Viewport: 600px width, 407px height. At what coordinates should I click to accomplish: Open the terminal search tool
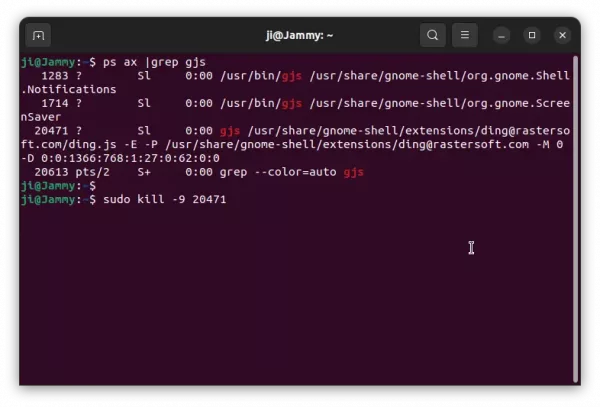coord(432,35)
